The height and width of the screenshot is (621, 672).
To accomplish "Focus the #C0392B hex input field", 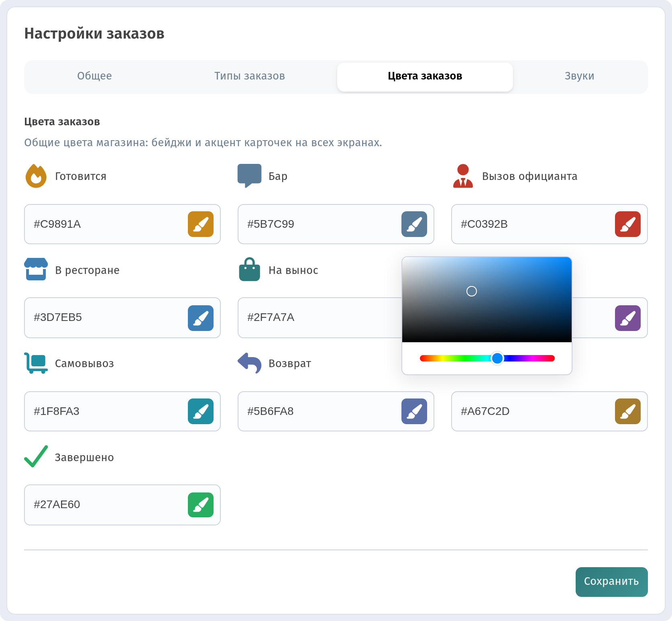I will coord(550,224).
